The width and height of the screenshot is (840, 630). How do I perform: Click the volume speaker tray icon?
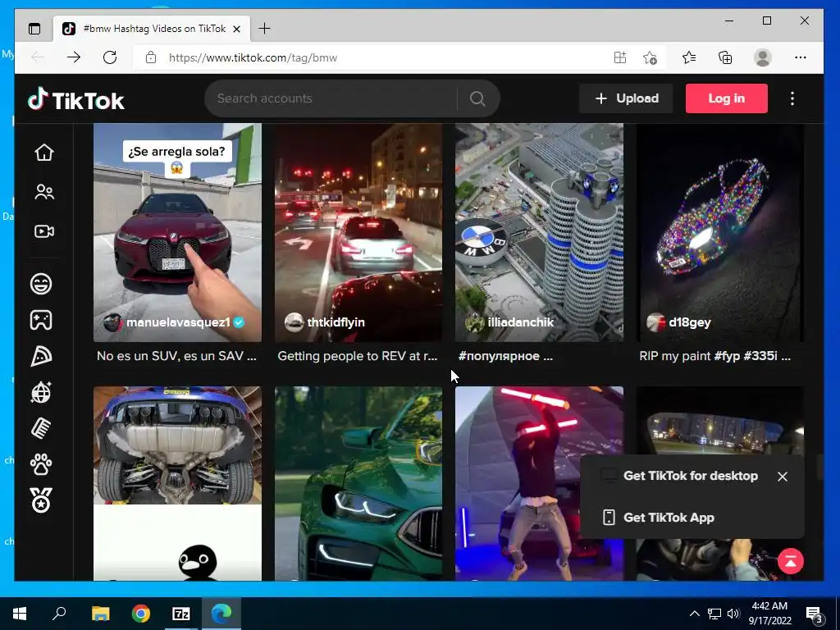click(733, 614)
